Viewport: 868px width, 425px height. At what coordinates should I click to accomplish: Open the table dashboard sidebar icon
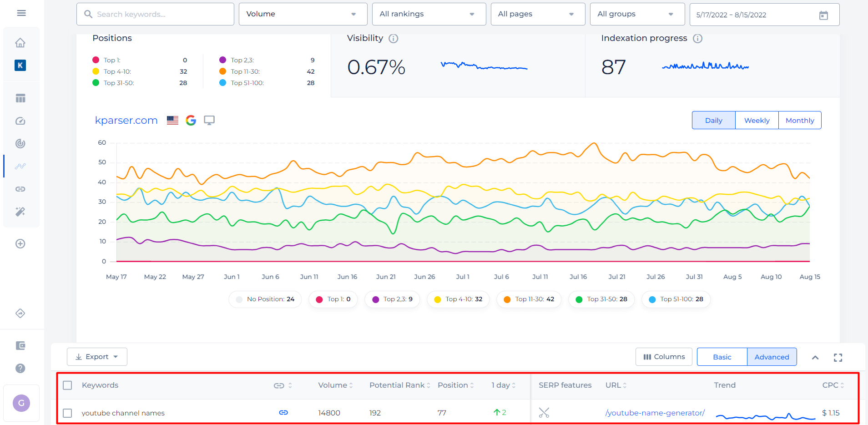click(x=20, y=98)
